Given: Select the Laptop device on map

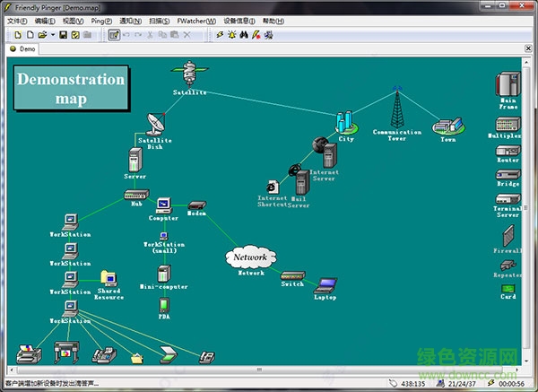Looking at the screenshot, I should coord(325,285).
